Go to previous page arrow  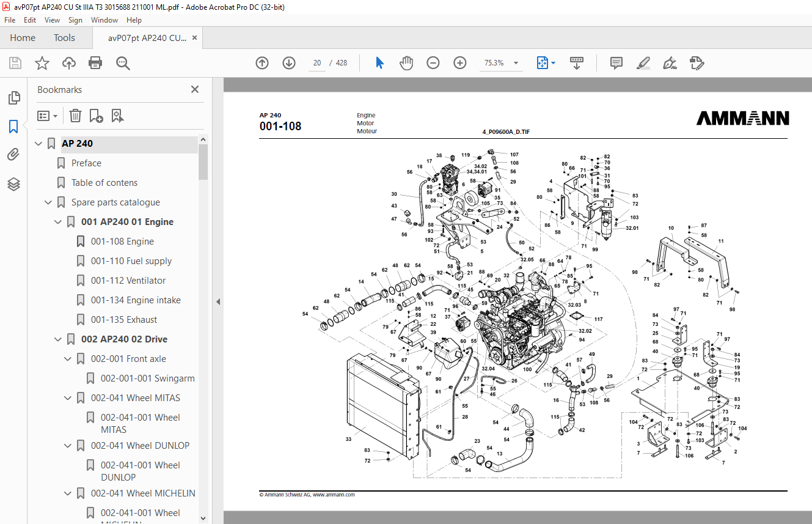pyautogui.click(x=262, y=63)
